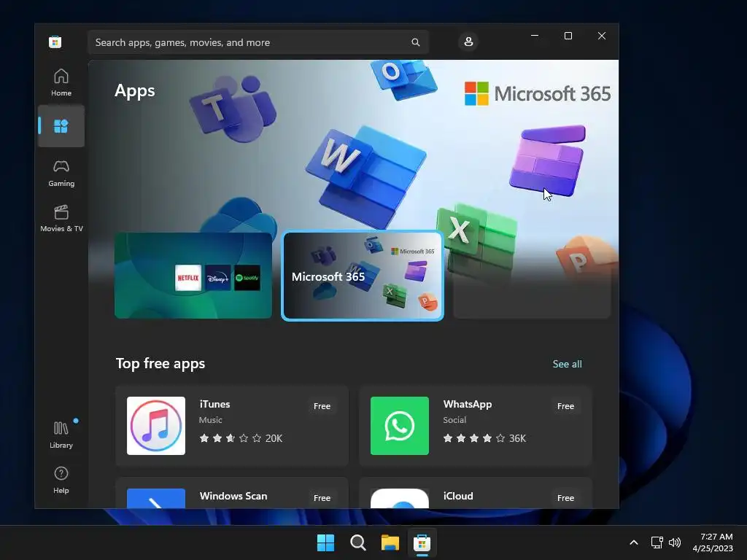Open the Library in the sidebar
Image resolution: width=747 pixels, height=560 pixels.
click(x=61, y=435)
